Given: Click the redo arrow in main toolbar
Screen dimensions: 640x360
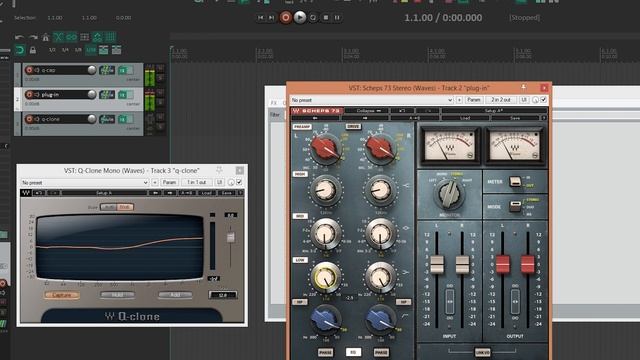Looking at the screenshot, I should coord(33,38).
